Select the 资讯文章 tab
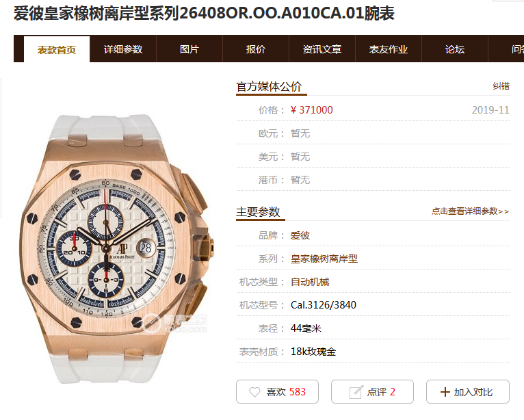This screenshot has width=524, height=420. pyautogui.click(x=322, y=49)
